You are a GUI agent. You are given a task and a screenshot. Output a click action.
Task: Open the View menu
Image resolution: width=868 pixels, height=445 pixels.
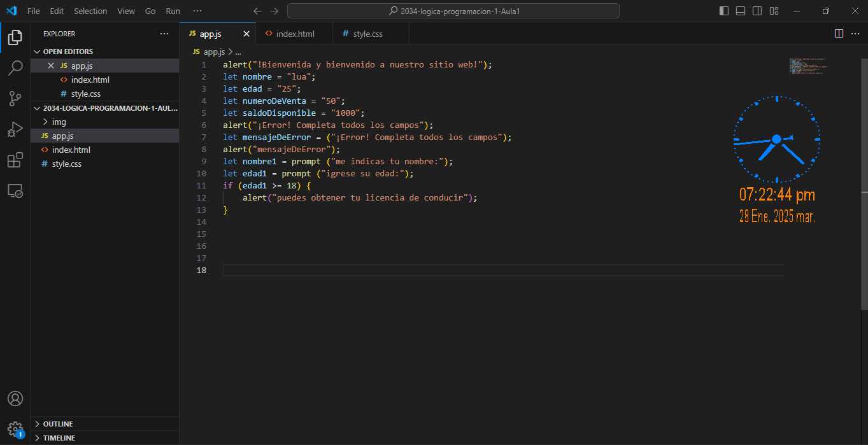point(126,11)
